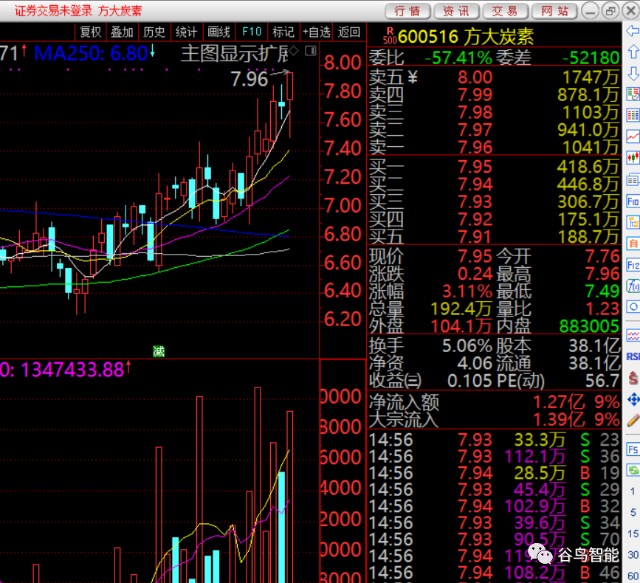
Task: Click the 7.96 high price label on chart
Action: coord(249,79)
